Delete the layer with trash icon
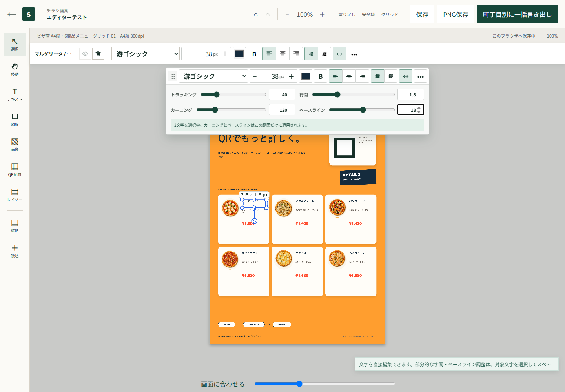565x392 pixels. [98, 54]
